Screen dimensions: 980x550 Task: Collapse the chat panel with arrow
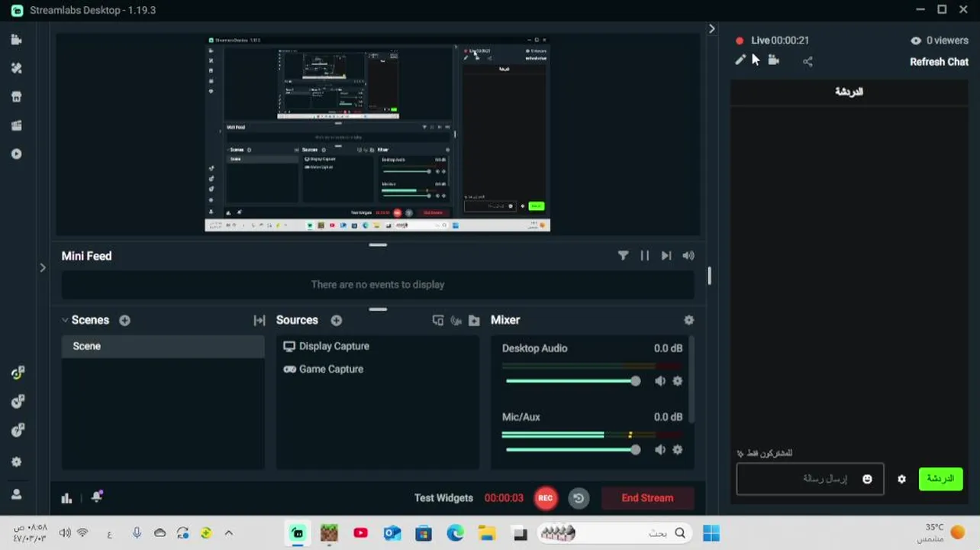712,28
